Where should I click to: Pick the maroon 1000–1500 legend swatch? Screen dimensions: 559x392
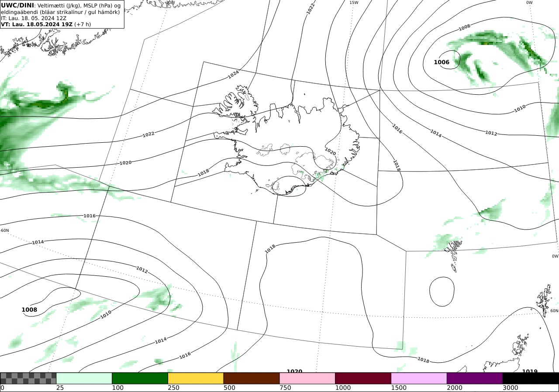click(x=363, y=378)
